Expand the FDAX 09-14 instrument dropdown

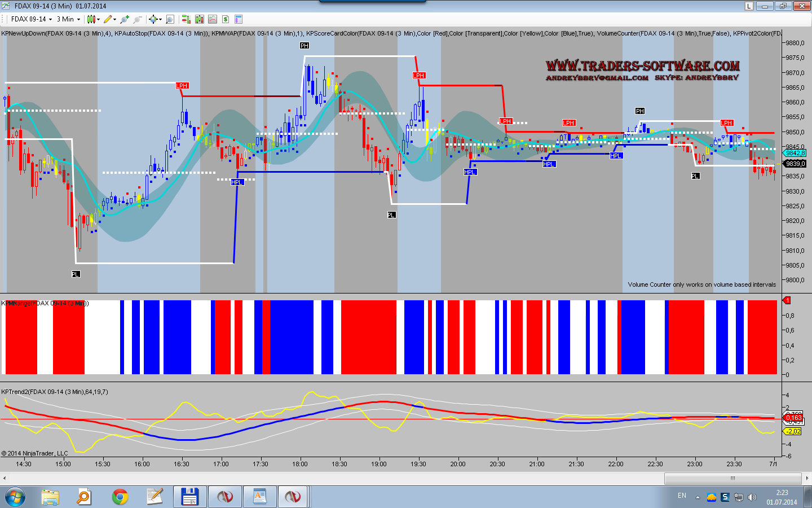point(32,19)
